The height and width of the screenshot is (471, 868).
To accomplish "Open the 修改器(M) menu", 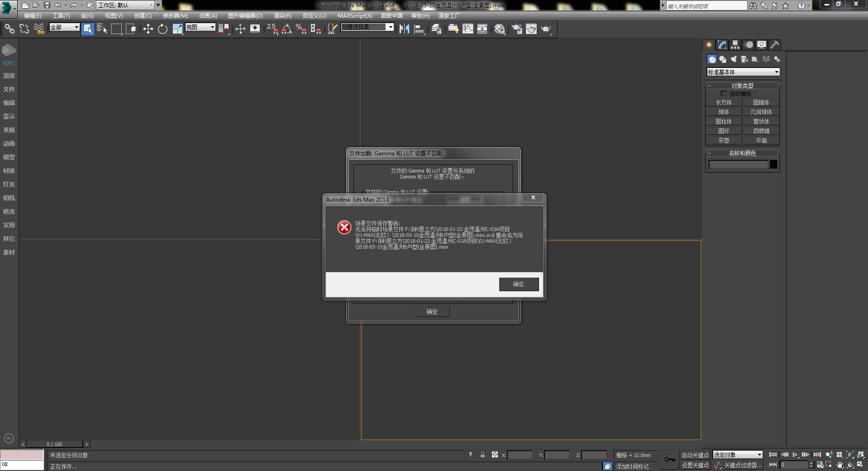I will [x=175, y=16].
